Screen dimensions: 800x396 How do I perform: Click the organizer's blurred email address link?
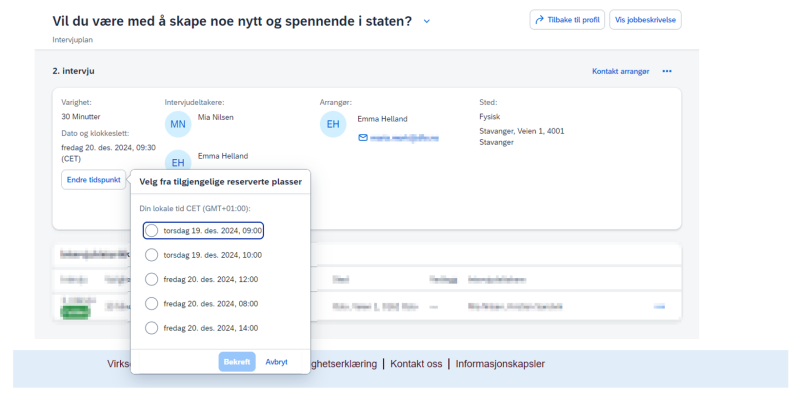tap(404, 138)
